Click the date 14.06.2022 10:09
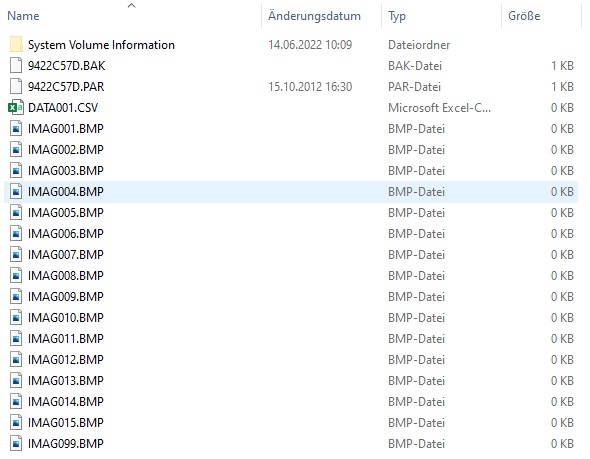This screenshot has height=459, width=590. point(310,45)
